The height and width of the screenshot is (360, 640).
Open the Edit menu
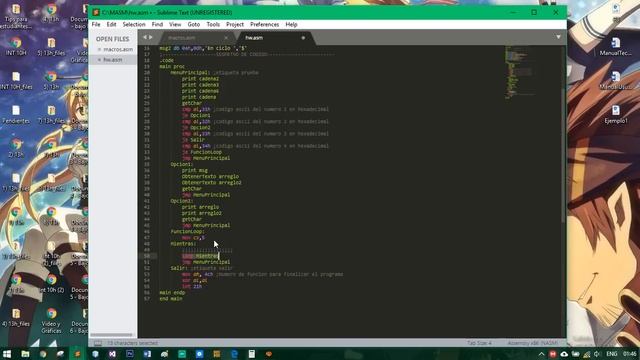(111, 24)
